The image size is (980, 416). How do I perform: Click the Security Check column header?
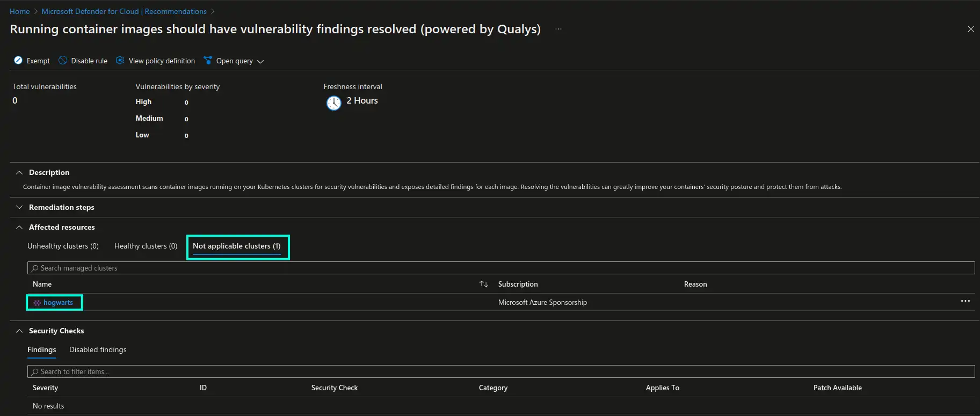(335, 388)
